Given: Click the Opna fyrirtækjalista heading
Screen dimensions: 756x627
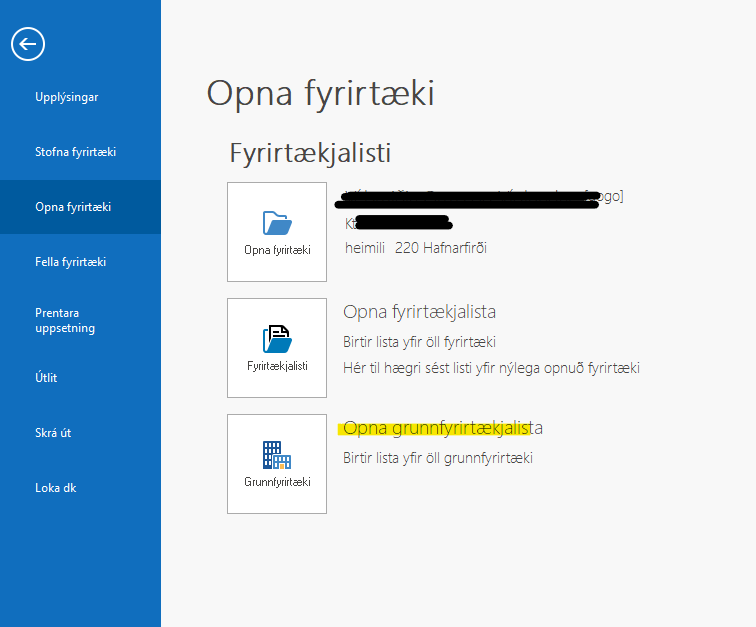Looking at the screenshot, I should pos(419,312).
